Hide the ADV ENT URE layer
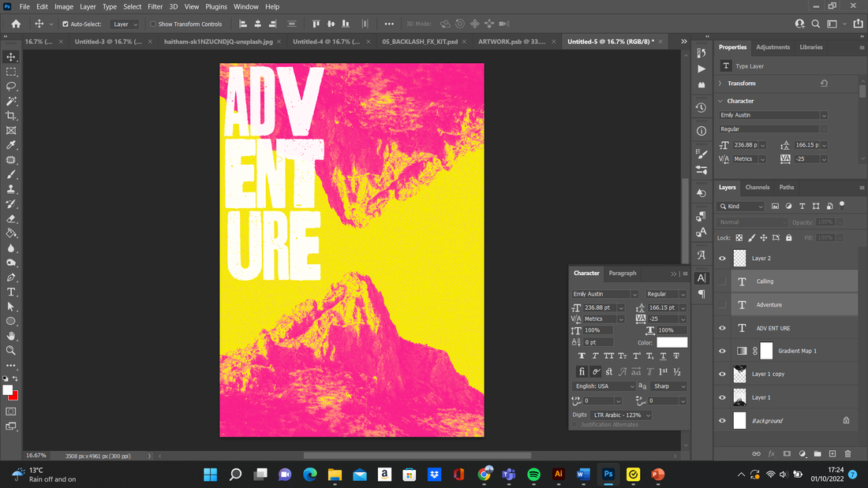This screenshot has width=868, height=488. tap(722, 328)
